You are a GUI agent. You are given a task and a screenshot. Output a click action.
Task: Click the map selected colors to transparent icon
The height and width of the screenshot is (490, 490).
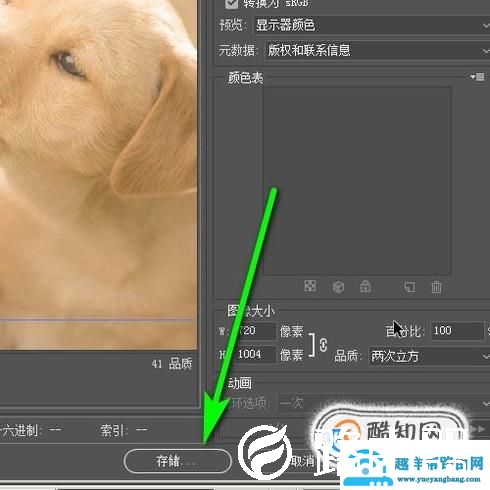click(310, 286)
